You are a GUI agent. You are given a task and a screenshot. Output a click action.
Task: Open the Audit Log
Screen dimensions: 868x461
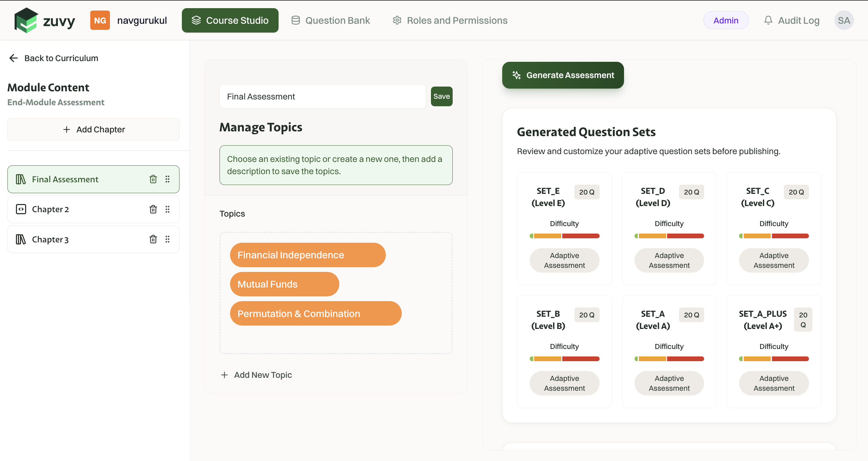click(x=791, y=20)
